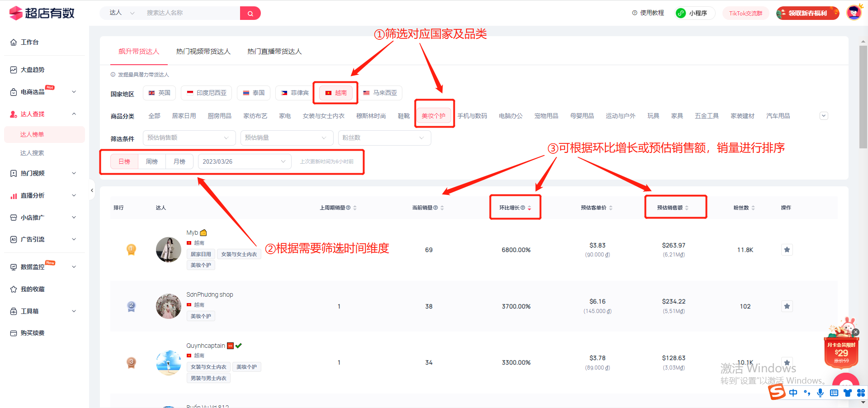Open 大盘趋势 in the sidebar
Viewport: 868px width, 408px height.
(x=33, y=70)
